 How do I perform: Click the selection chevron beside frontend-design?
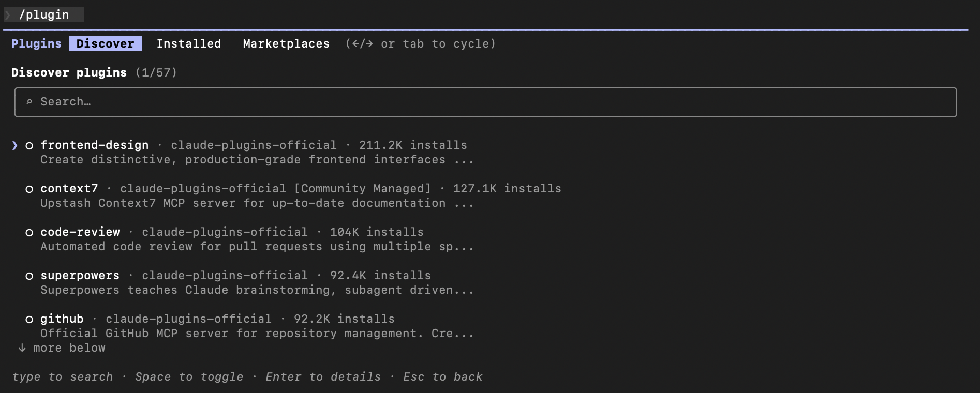(15, 146)
